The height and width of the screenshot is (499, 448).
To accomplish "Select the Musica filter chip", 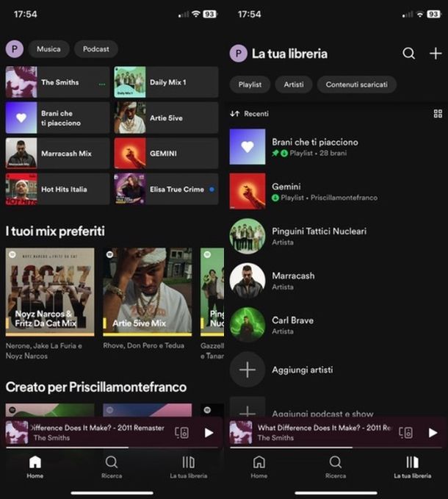I will tap(48, 49).
